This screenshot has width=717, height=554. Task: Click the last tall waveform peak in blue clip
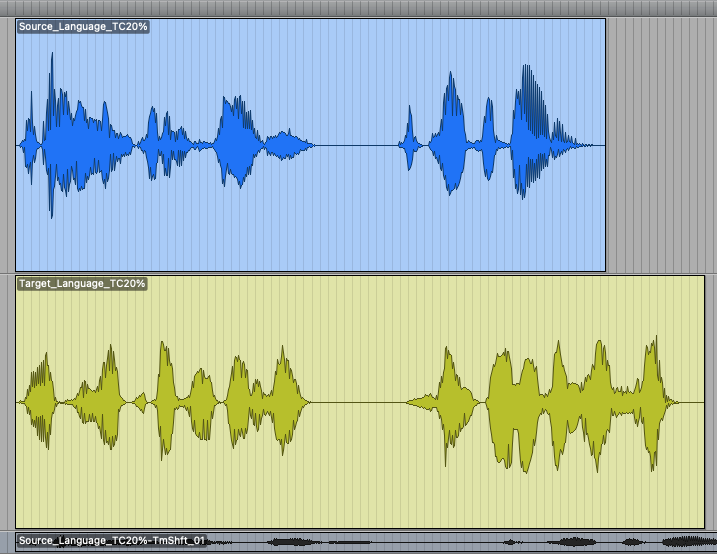(528, 130)
